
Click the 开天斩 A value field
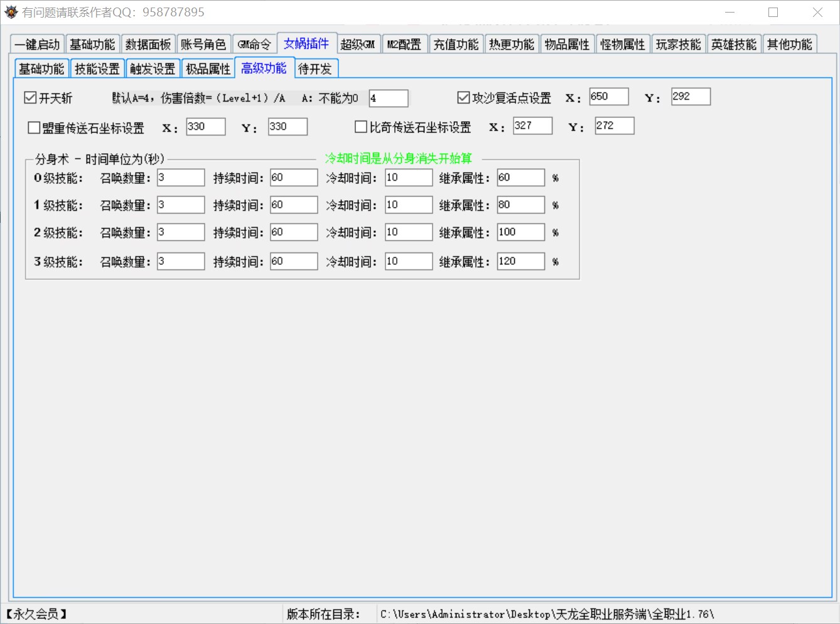tap(389, 98)
